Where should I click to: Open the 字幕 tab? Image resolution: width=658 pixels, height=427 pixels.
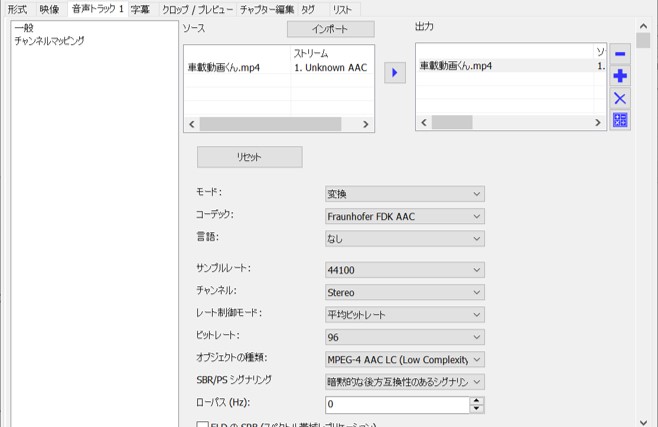pyautogui.click(x=140, y=9)
